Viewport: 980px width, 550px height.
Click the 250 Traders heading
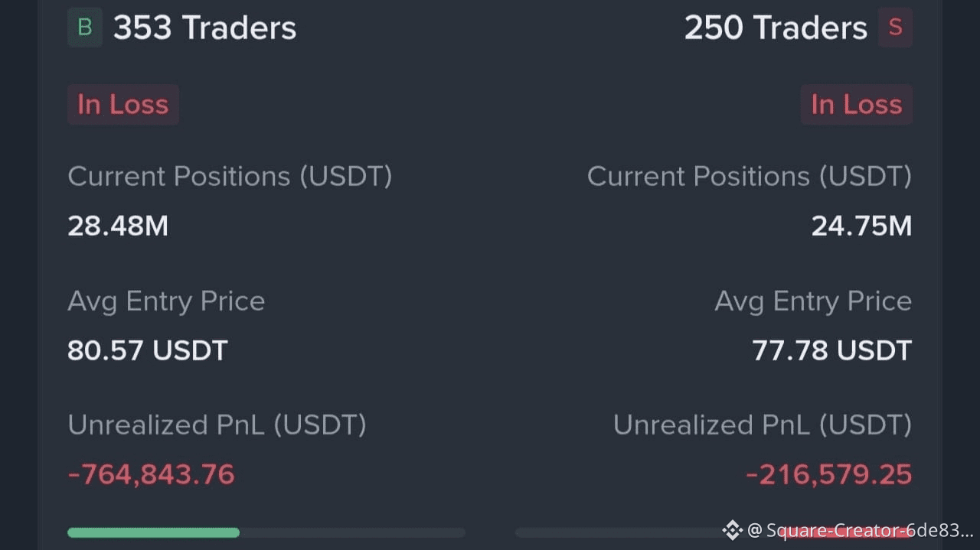pyautogui.click(x=776, y=28)
